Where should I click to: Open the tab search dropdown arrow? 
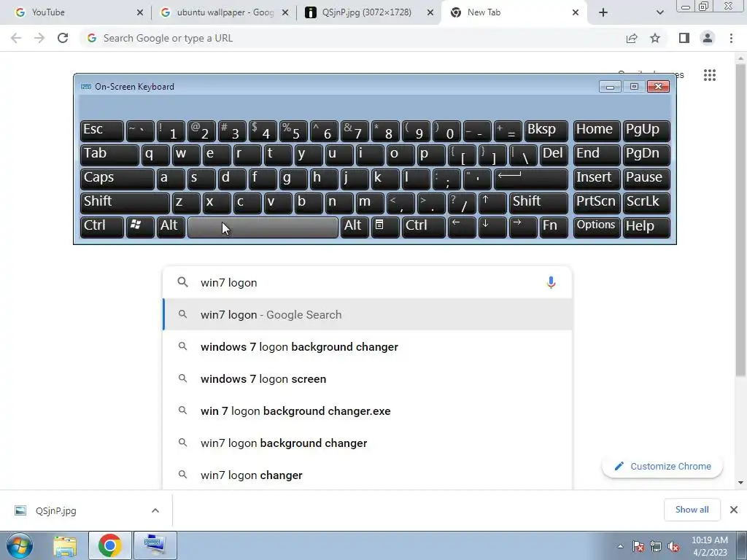659,12
